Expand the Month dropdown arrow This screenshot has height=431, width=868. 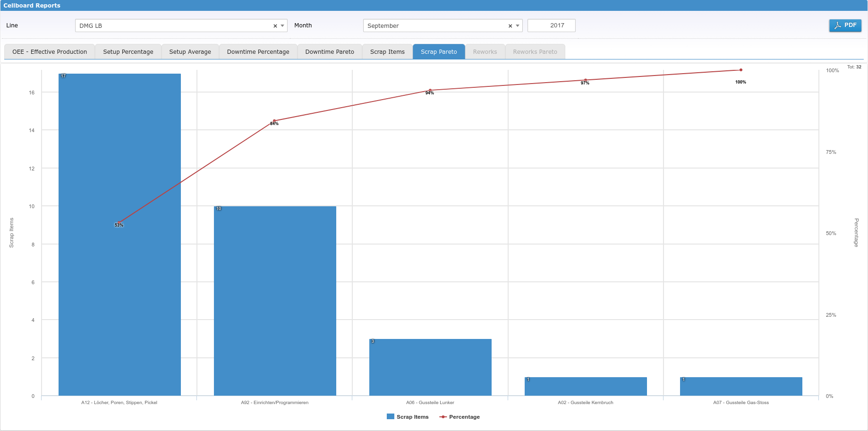coord(518,26)
